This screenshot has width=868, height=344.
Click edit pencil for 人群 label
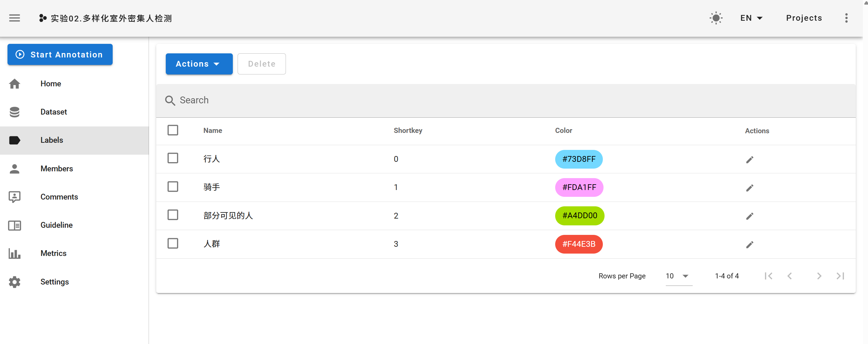click(x=750, y=244)
